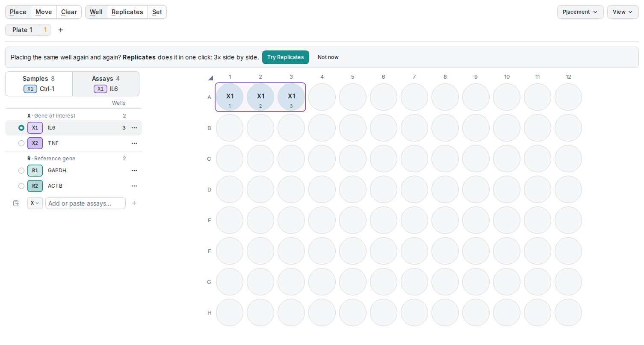Click the empty well A4
644x345 pixels.
322,97
